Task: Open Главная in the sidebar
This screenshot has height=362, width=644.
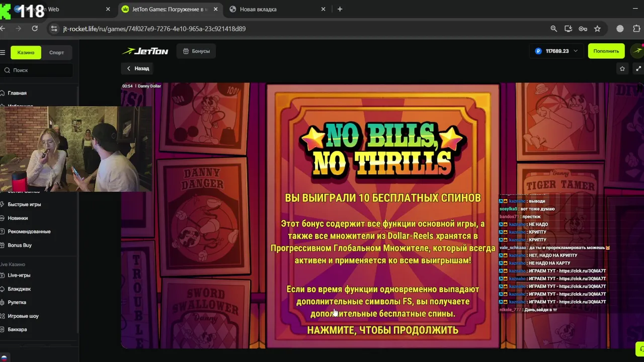Action: [17, 93]
